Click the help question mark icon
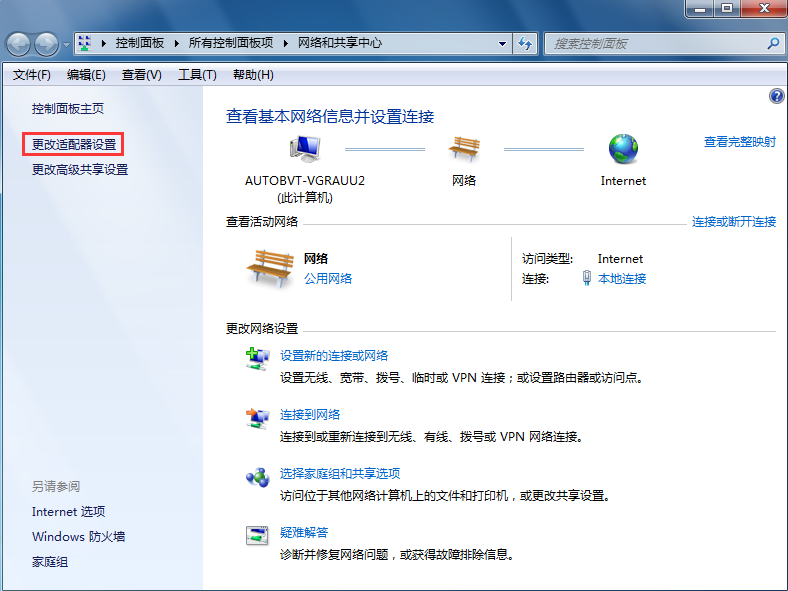 (776, 96)
